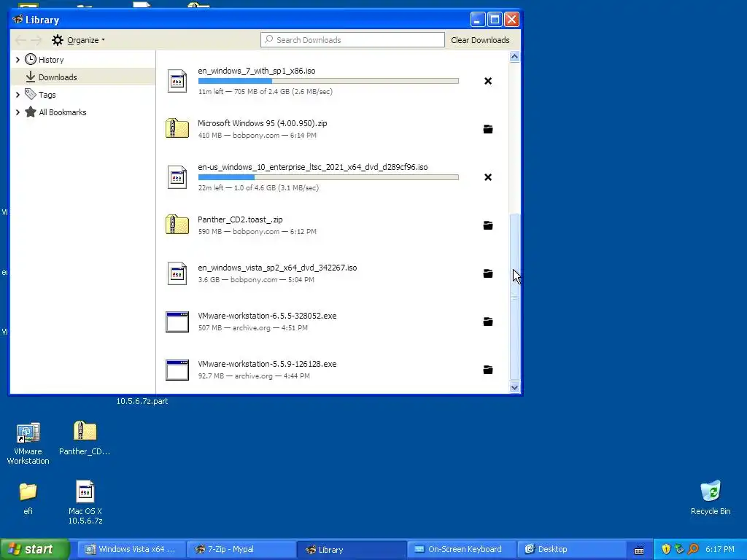Open containing folder for Panther_CD2.toast_.zip in list

[488, 225]
